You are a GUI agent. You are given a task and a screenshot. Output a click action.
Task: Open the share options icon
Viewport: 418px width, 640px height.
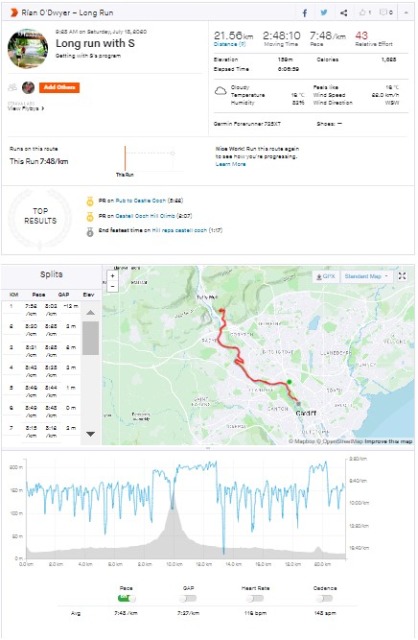[344, 13]
